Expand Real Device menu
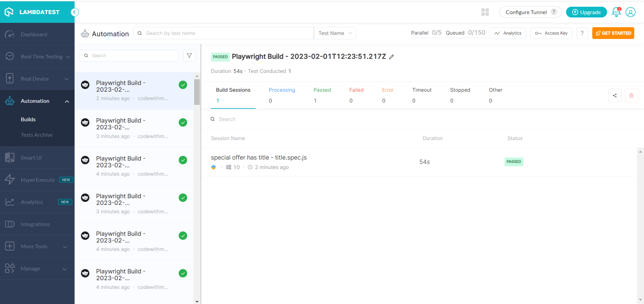 click(x=67, y=79)
